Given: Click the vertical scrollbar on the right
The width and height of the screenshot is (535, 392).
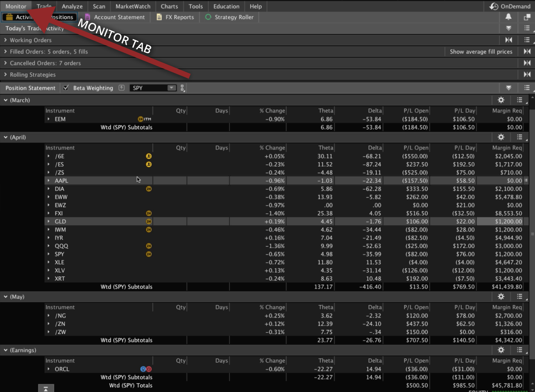Looking at the screenshot, I should pos(532,234).
